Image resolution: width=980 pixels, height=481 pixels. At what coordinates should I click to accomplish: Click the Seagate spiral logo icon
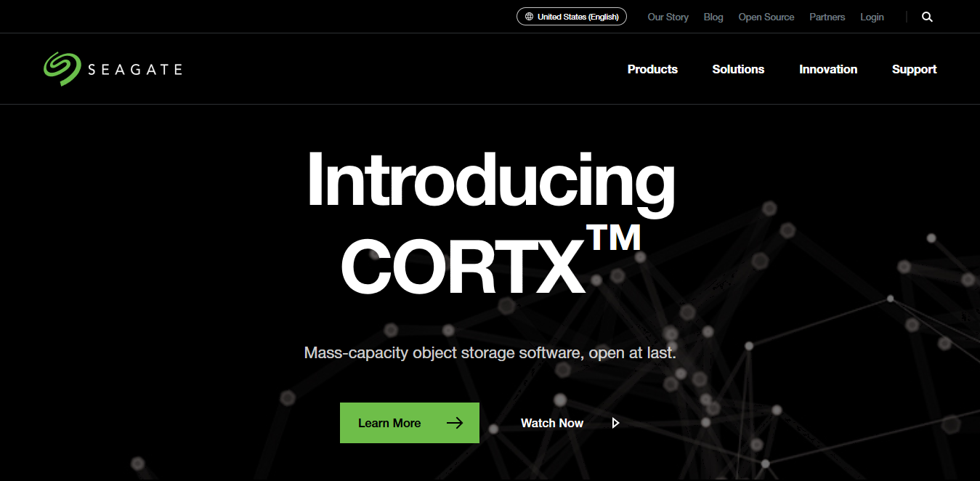pyautogui.click(x=61, y=69)
